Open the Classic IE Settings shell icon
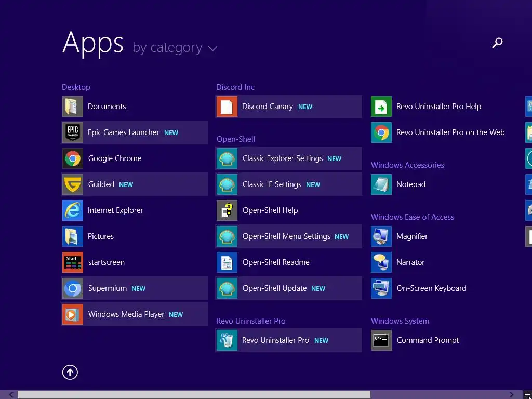The height and width of the screenshot is (399, 532). [x=227, y=184]
